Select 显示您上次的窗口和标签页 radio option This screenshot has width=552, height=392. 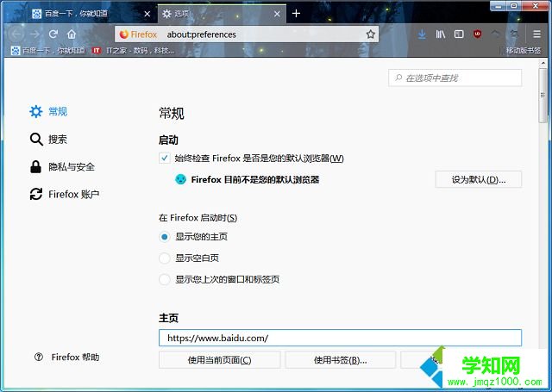coord(165,279)
